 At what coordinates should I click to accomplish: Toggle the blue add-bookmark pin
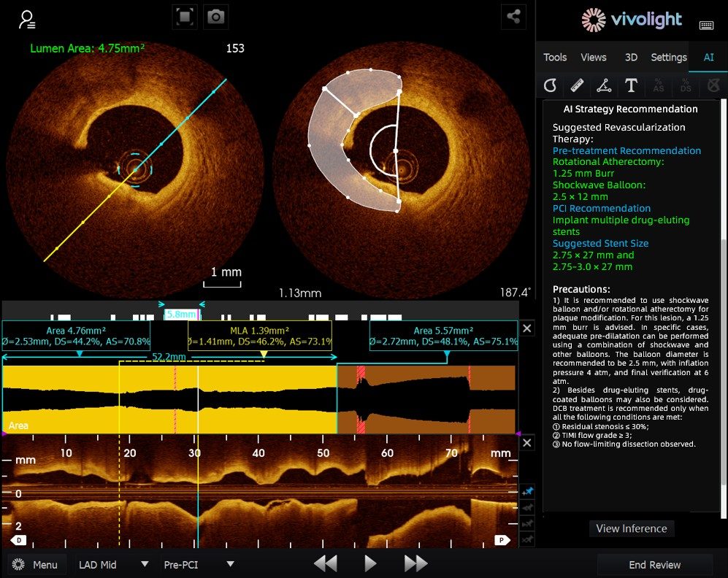(526, 493)
